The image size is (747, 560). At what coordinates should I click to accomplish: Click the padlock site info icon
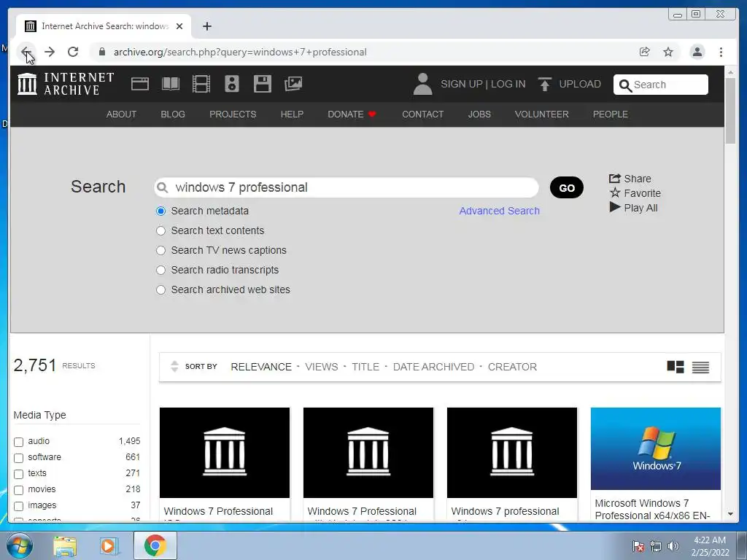pos(102,52)
